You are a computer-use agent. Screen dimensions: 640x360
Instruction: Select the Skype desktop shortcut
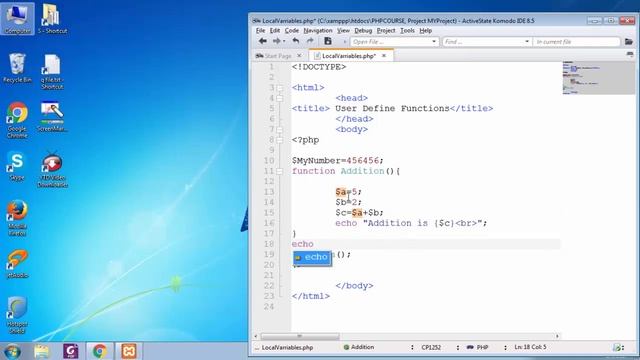coord(17,166)
